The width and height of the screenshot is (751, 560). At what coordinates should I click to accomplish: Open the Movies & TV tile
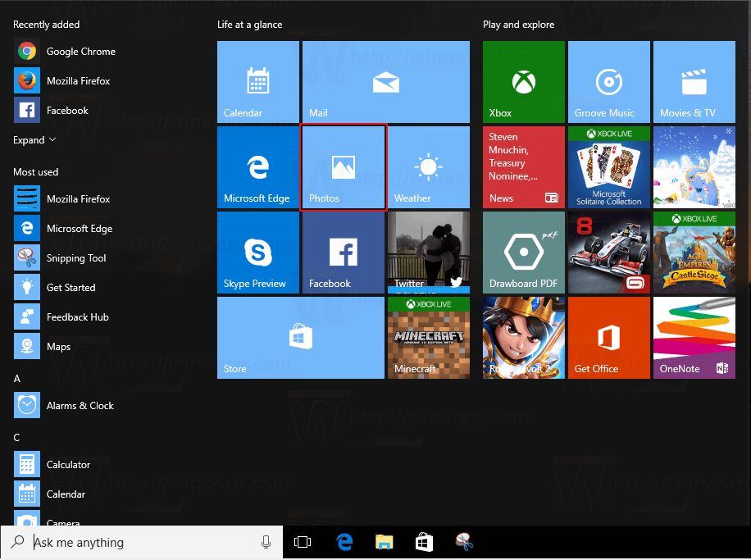(694, 81)
